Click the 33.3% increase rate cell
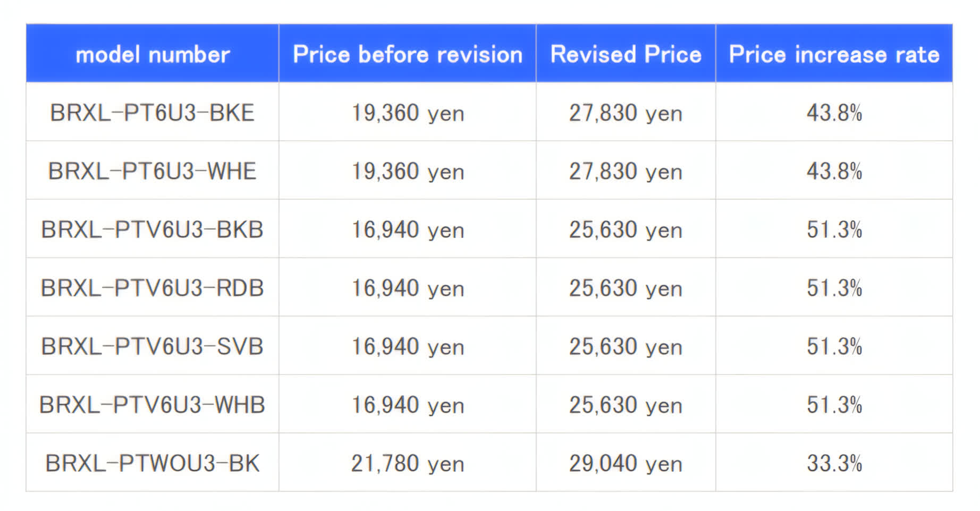Screen dimensions: 980x511 (834, 463)
